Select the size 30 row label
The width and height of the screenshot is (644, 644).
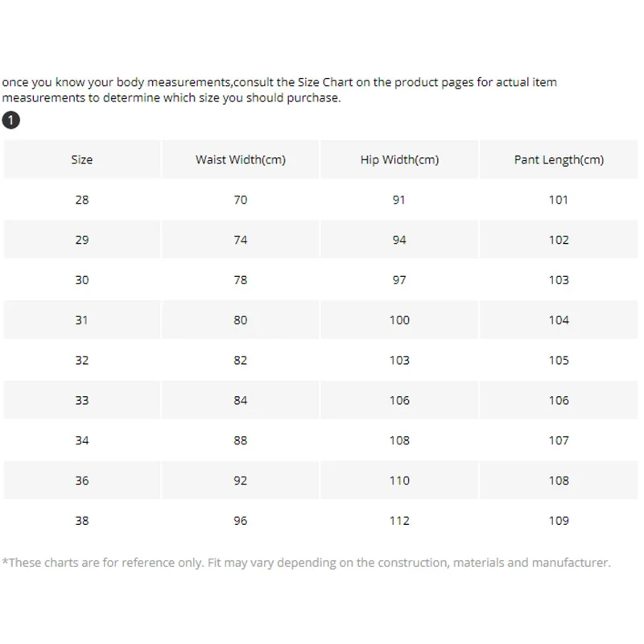[82, 280]
